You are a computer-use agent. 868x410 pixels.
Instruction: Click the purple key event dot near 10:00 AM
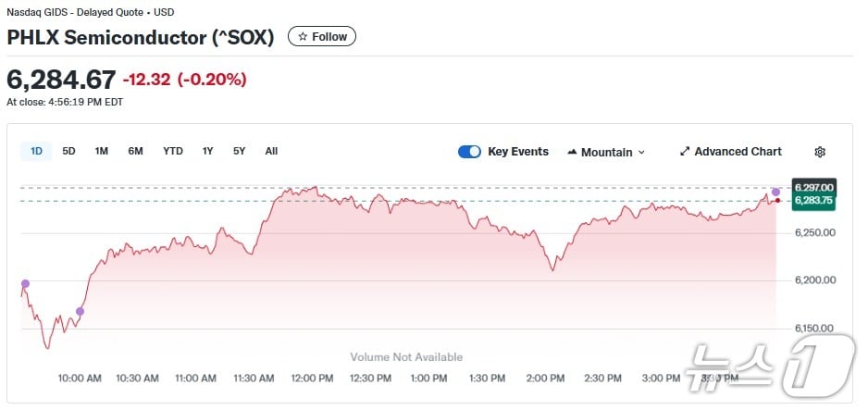(81, 311)
